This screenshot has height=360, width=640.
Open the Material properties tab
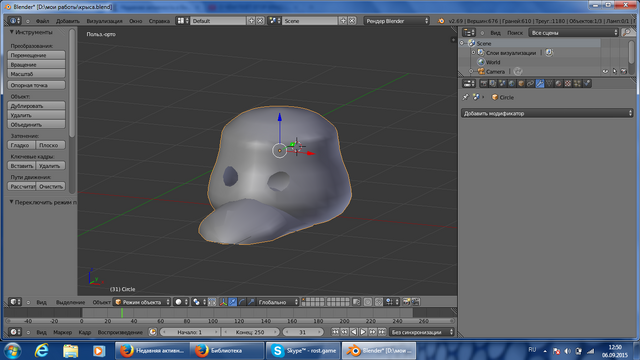point(558,83)
